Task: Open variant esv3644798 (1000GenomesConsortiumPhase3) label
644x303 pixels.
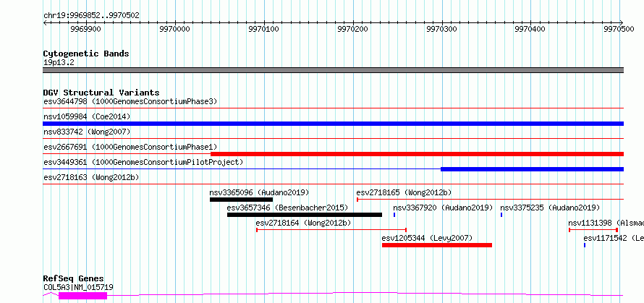Action: tap(130, 101)
